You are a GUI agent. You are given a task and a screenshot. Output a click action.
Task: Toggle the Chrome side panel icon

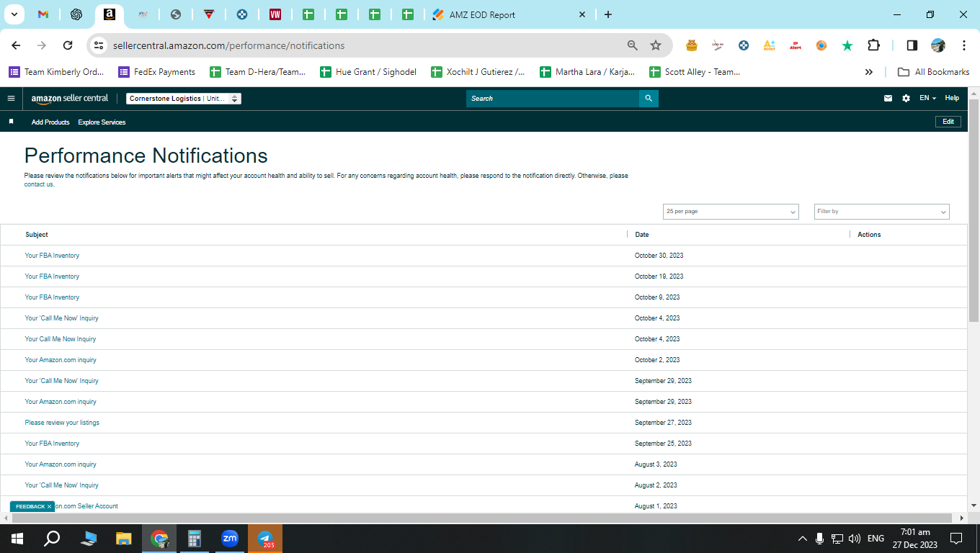coord(912,45)
